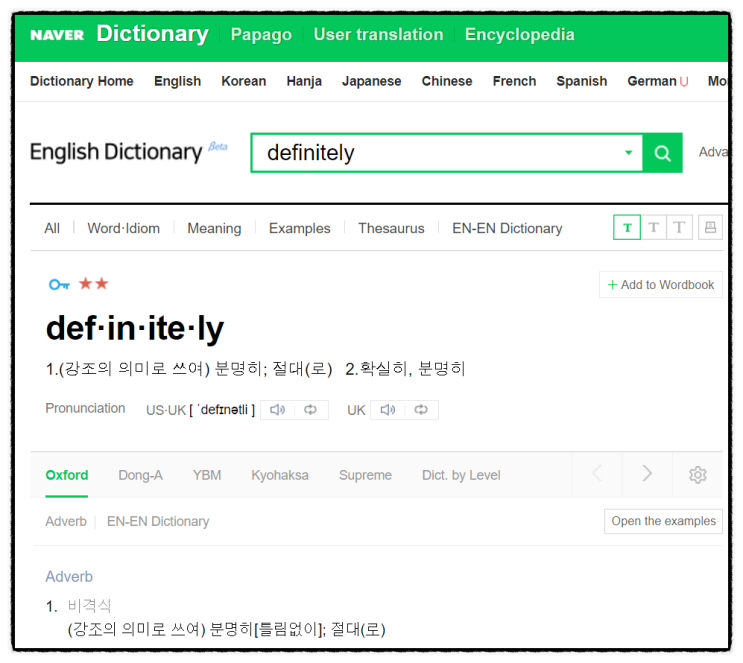
Task: Click the def·in·ite·ly headword
Action: click(135, 328)
